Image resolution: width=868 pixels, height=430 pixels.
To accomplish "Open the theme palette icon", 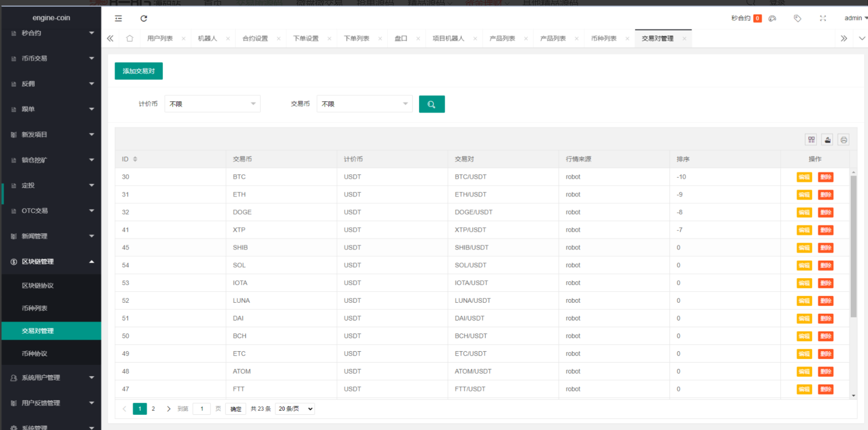I will pyautogui.click(x=772, y=18).
